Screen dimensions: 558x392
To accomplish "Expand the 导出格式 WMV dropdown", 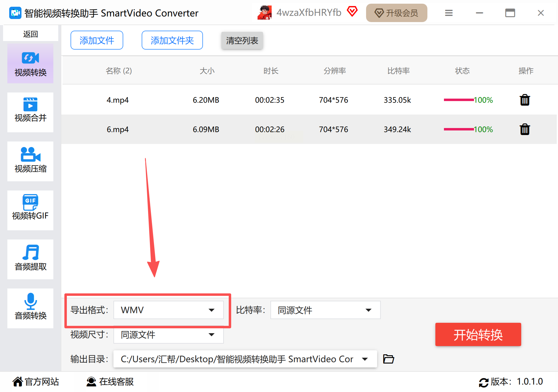I will [169, 310].
